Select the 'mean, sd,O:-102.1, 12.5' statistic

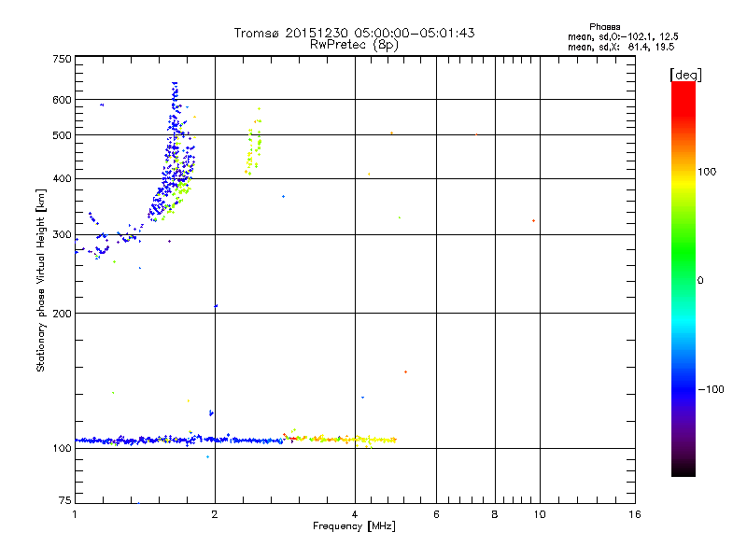623,36
